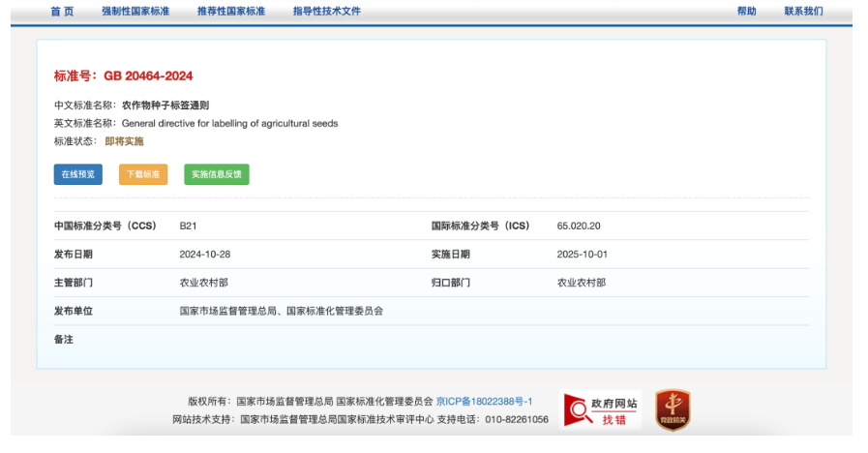Click the Chinese name 农作物种子标签通则
Screen dimensions: 868x453
165,105
